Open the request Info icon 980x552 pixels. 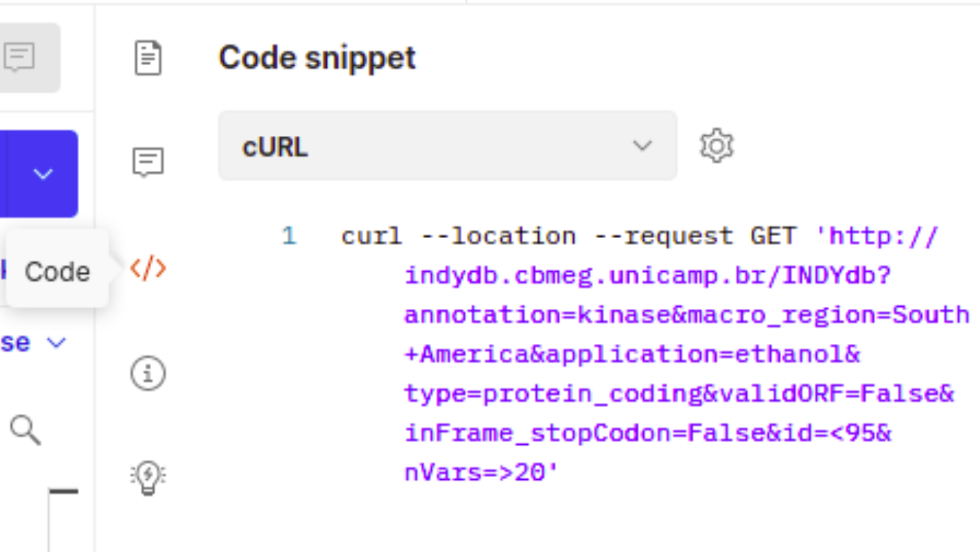click(148, 373)
